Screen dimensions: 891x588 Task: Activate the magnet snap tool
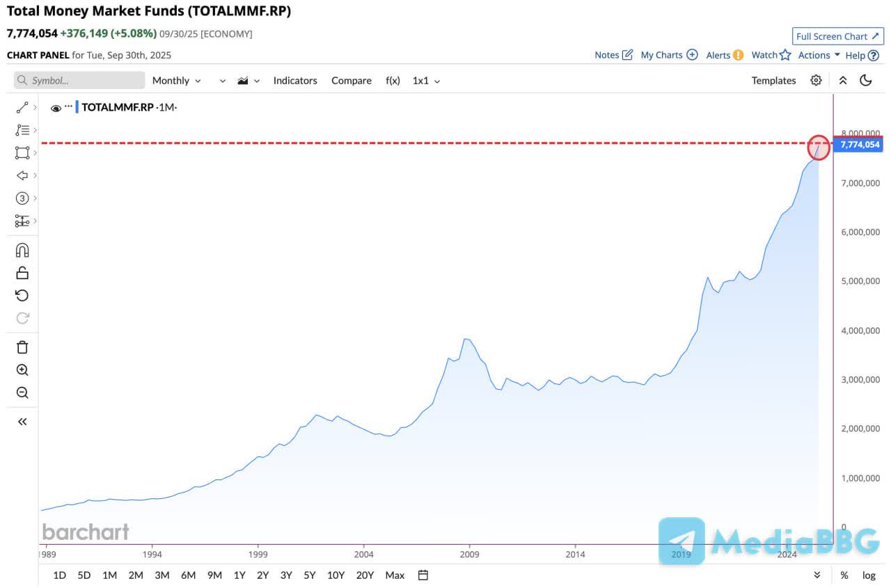tap(22, 250)
